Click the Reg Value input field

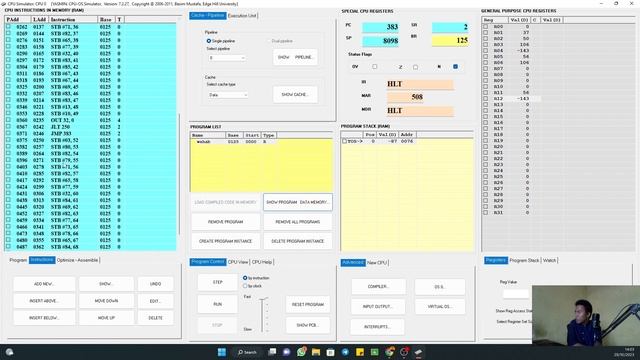point(516,293)
